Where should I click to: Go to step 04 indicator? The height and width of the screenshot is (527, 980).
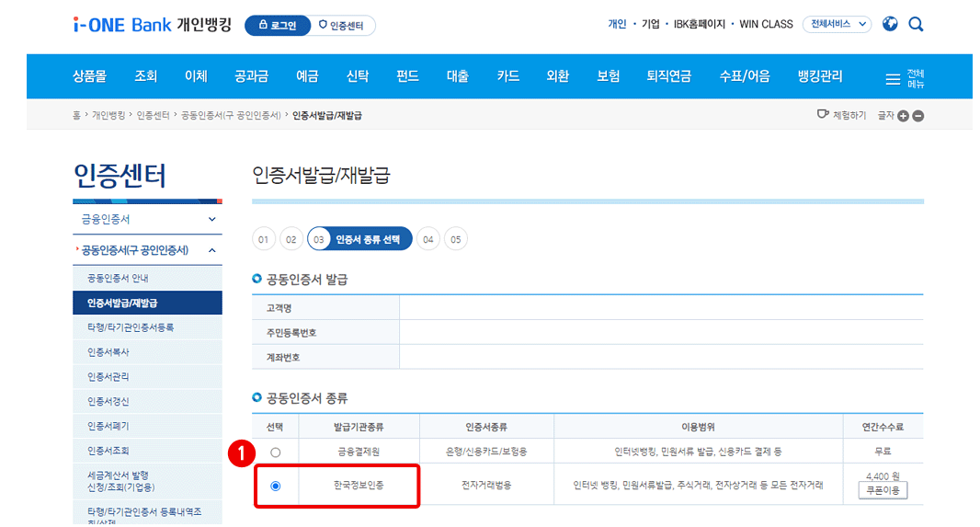pyautogui.click(x=428, y=239)
